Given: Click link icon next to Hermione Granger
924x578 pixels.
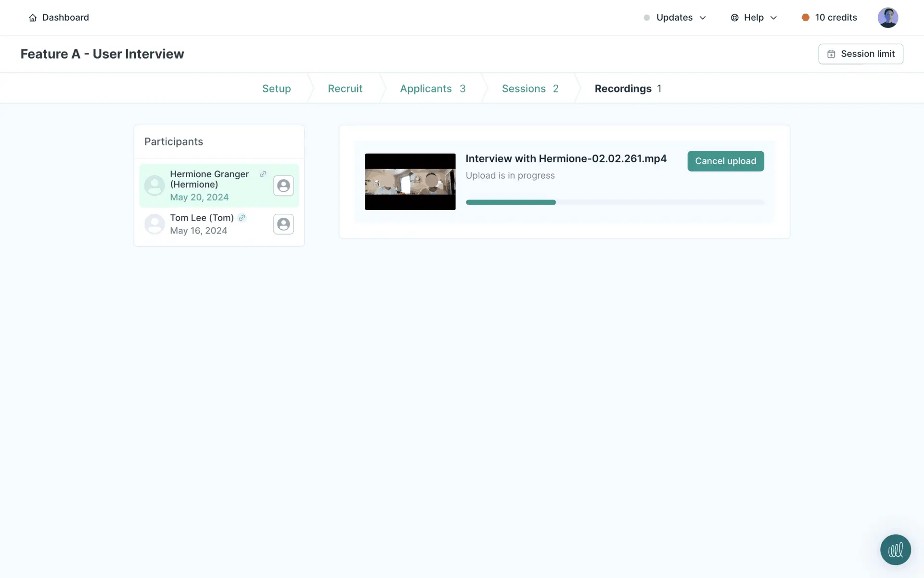Looking at the screenshot, I should tap(263, 174).
